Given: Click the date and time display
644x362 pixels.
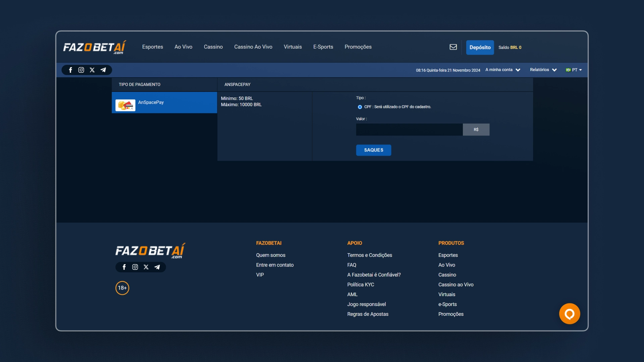Looking at the screenshot, I should [448, 70].
